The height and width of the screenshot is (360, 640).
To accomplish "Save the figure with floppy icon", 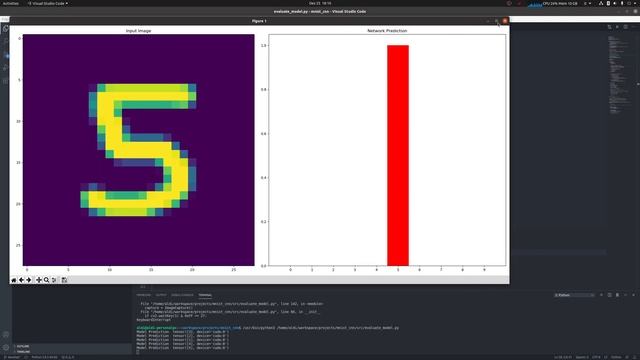I will (64, 280).
